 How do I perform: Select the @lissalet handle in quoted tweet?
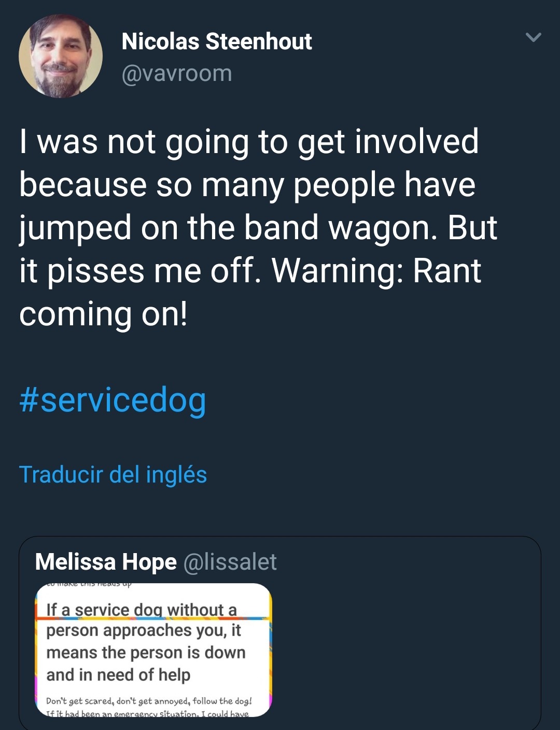coord(230,562)
